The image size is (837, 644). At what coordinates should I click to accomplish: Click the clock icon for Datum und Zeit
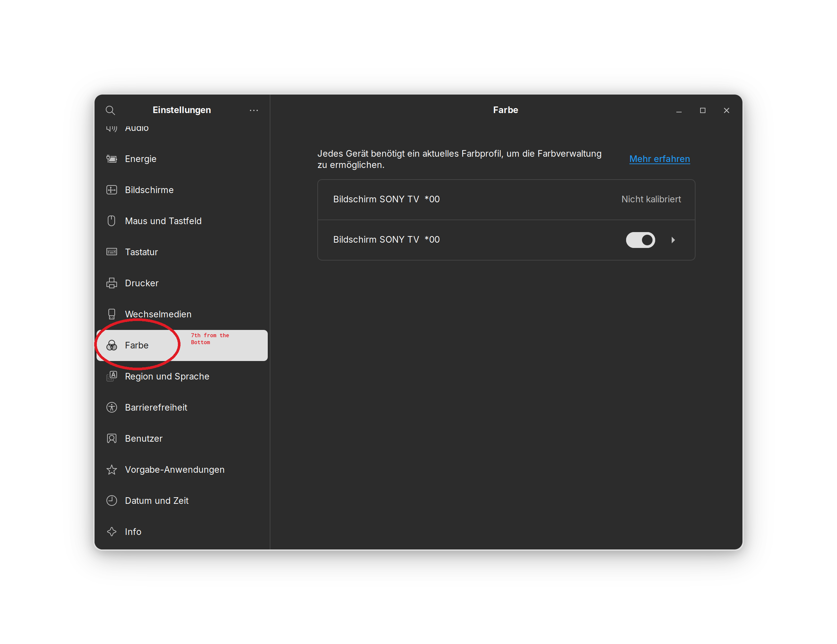111,501
